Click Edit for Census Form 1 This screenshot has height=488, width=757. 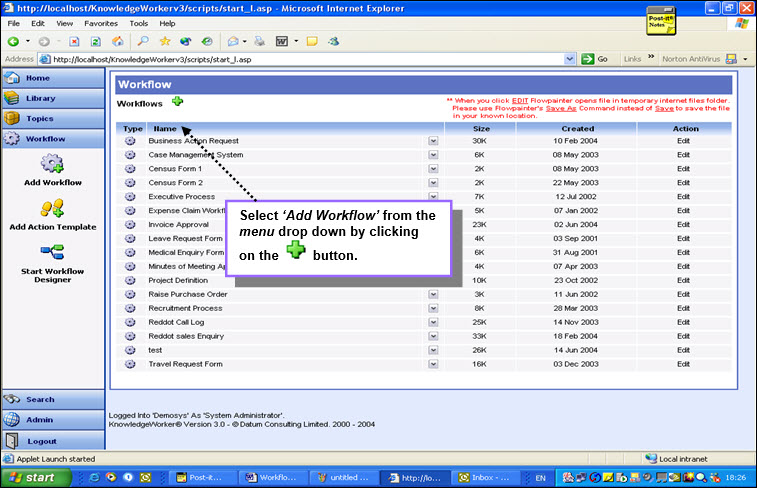click(x=683, y=169)
